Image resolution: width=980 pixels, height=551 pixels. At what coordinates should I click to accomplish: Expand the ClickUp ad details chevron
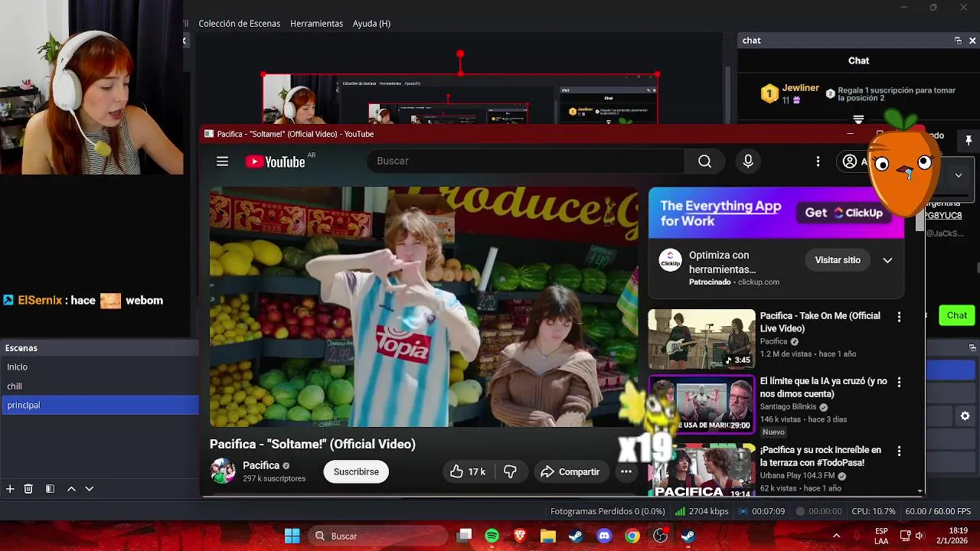(x=887, y=260)
